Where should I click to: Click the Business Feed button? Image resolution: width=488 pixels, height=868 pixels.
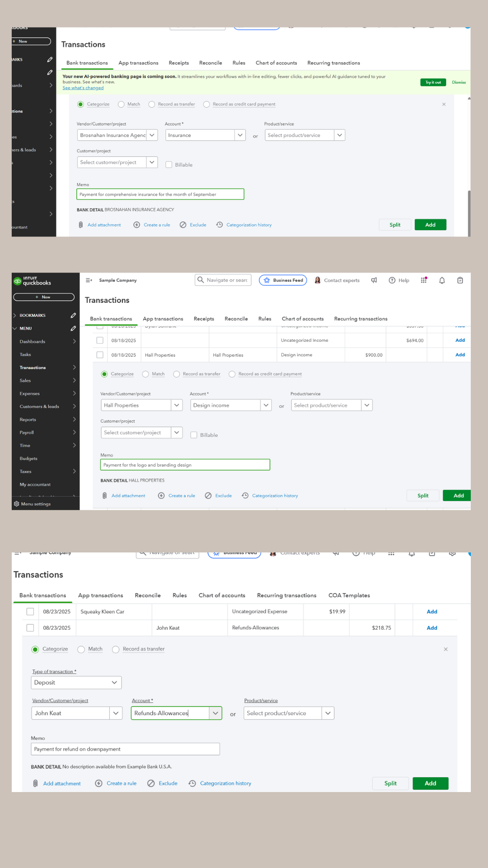point(283,280)
